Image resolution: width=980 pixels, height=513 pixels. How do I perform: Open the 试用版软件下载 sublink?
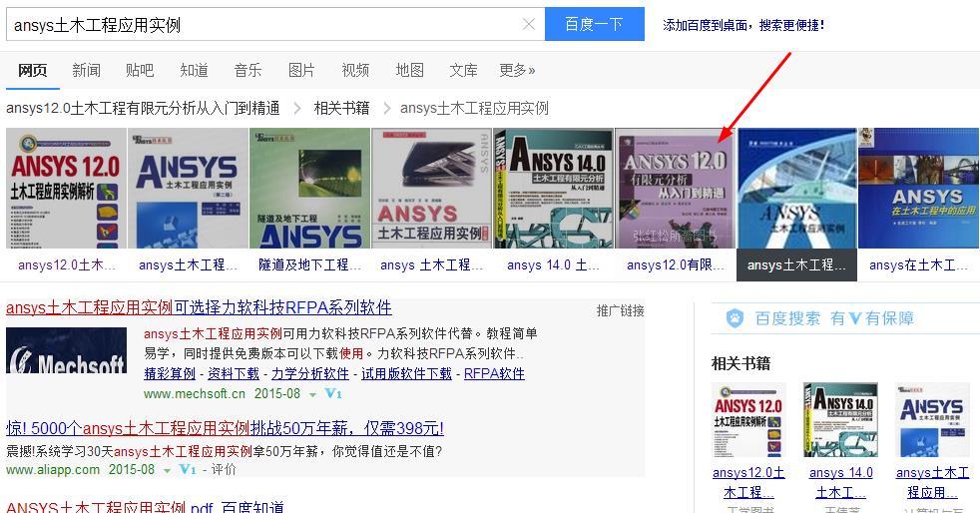(406, 373)
